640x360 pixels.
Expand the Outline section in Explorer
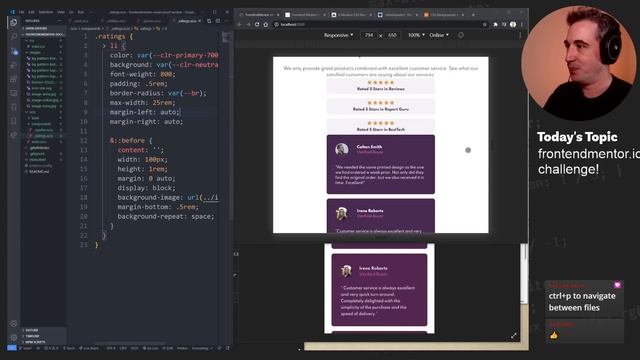click(x=43, y=330)
